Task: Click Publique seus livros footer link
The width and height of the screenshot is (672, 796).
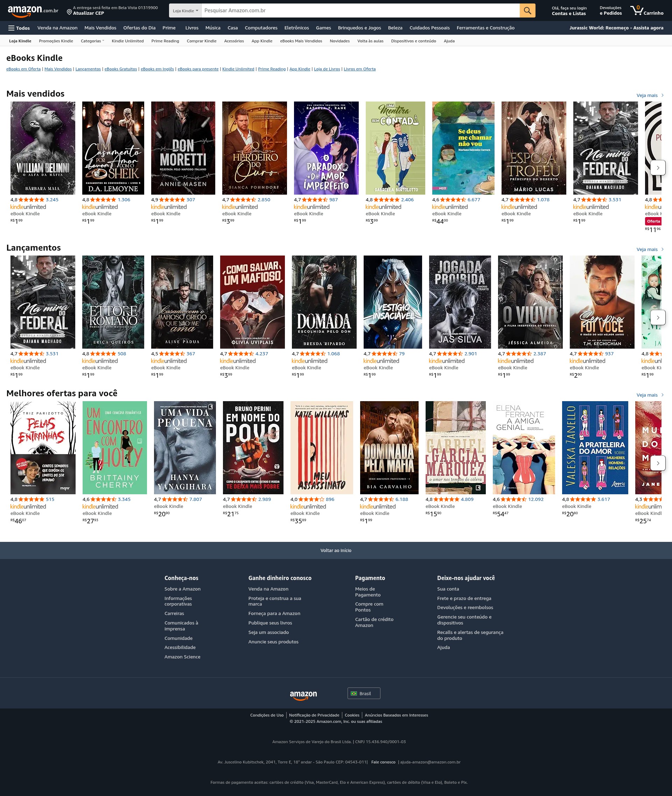Action: click(x=270, y=623)
